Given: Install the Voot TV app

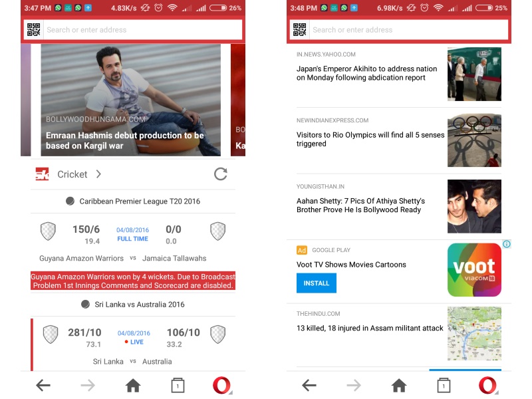Looking at the screenshot, I should (x=317, y=283).
